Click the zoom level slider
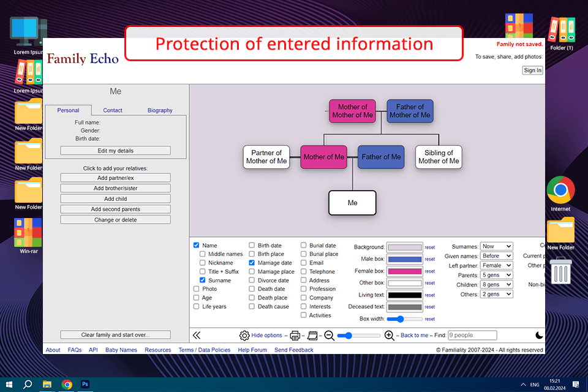 click(x=358, y=336)
